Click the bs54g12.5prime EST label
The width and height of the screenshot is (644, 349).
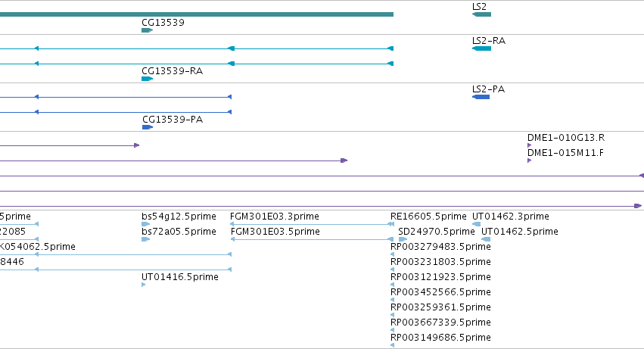[179, 217]
